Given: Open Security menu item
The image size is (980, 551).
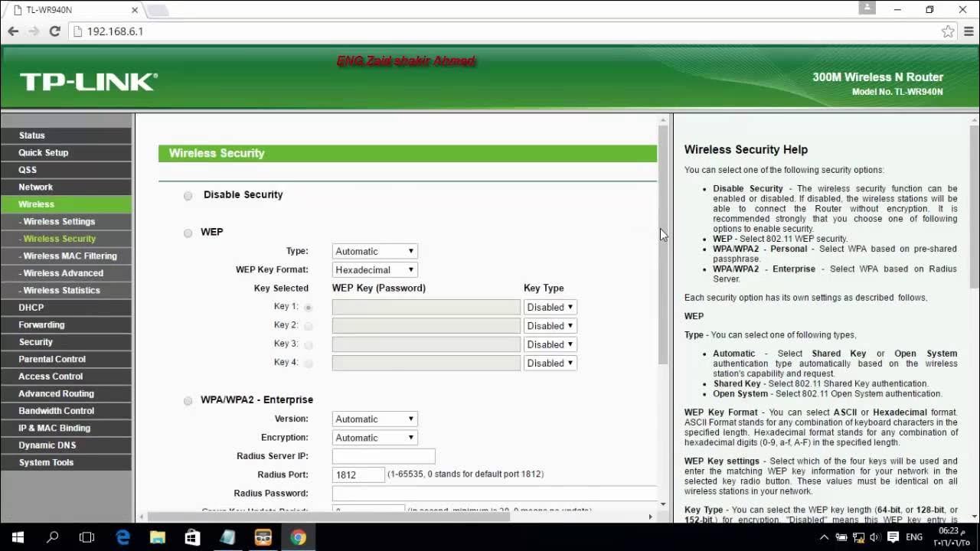Looking at the screenshot, I should pos(66,342).
